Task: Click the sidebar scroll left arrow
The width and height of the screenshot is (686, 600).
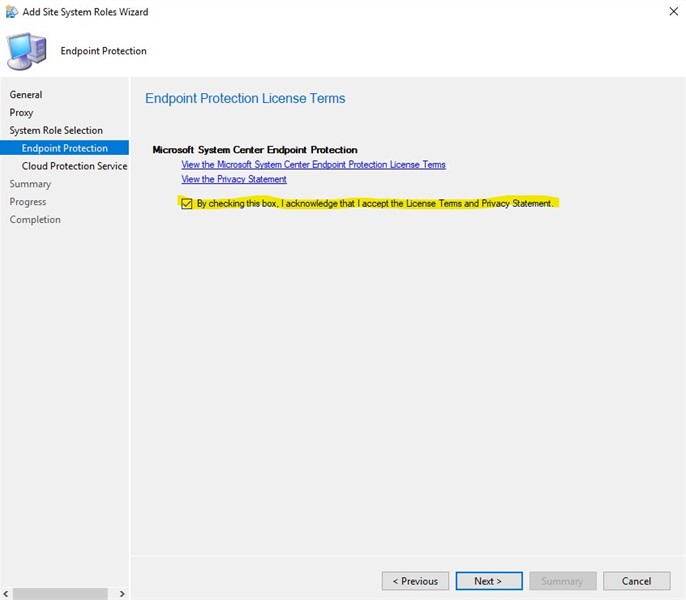Action: [6, 594]
